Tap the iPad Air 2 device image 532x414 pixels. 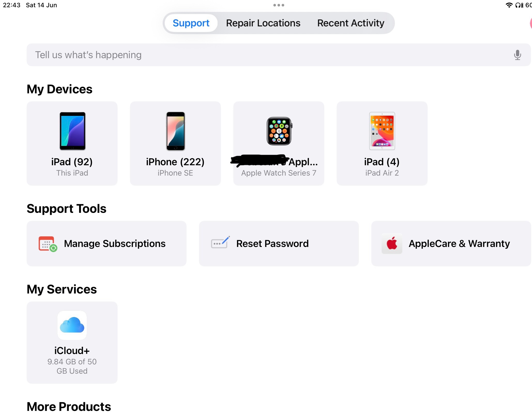pyautogui.click(x=382, y=131)
